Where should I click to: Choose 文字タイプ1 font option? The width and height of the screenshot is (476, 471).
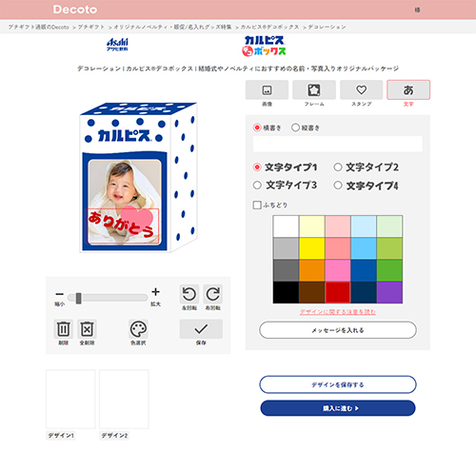click(257, 167)
